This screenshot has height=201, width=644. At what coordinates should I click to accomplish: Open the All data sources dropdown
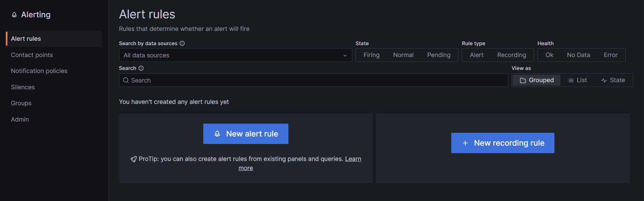(235, 55)
